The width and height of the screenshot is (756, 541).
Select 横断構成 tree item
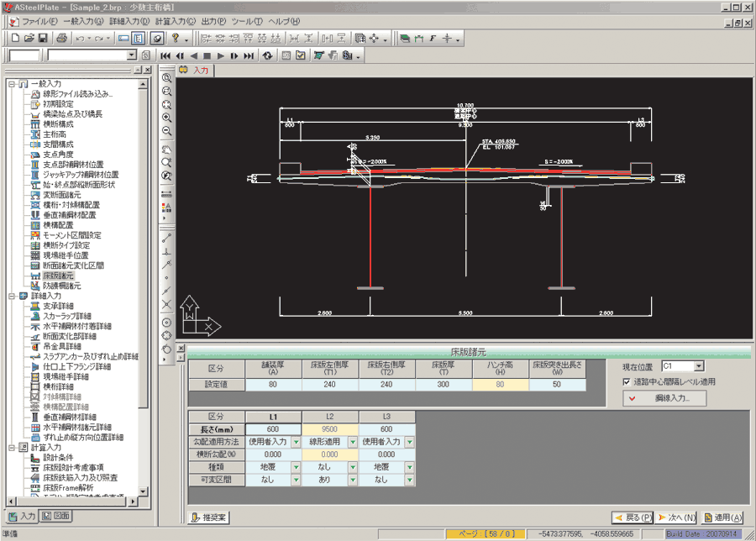(58, 124)
